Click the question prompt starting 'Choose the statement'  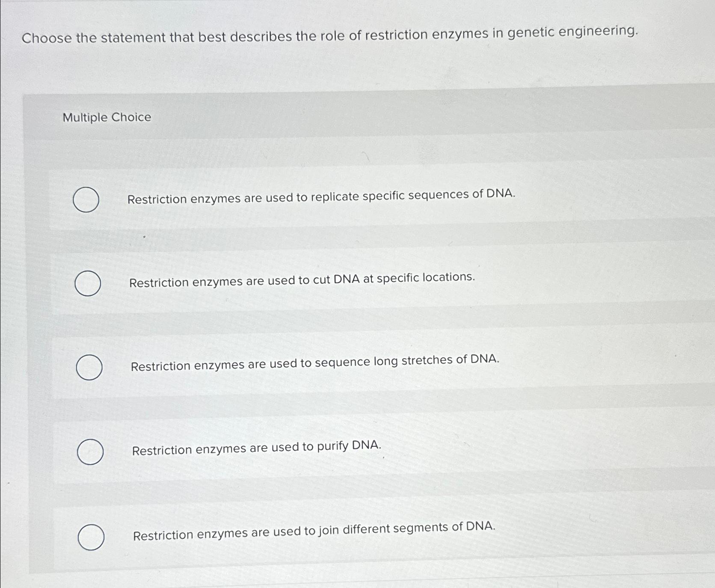(x=329, y=35)
